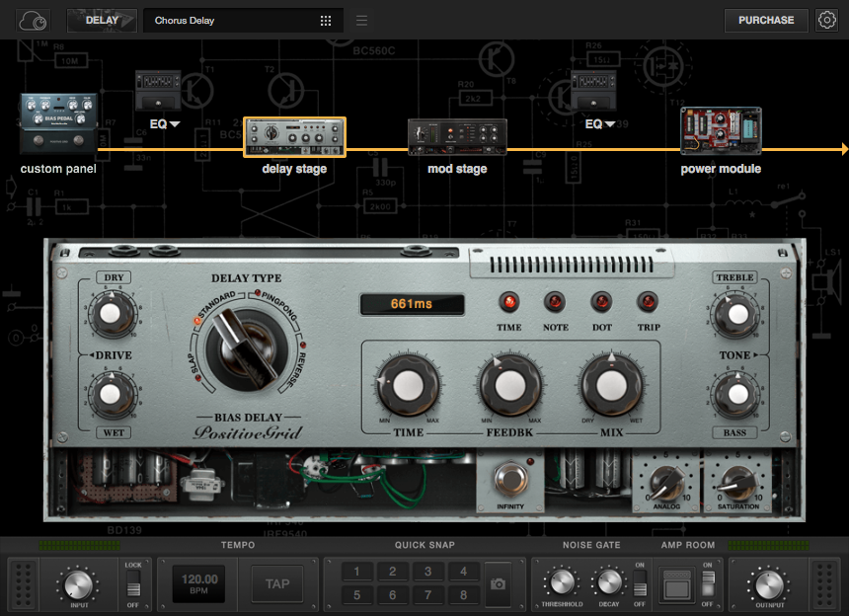Click the 120.00 BPM tempo display

pyautogui.click(x=198, y=584)
